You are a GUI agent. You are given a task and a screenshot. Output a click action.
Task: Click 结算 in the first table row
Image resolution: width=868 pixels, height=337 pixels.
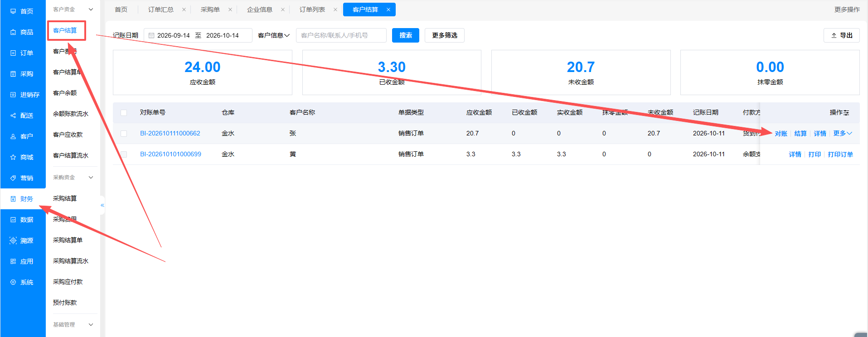click(x=800, y=134)
